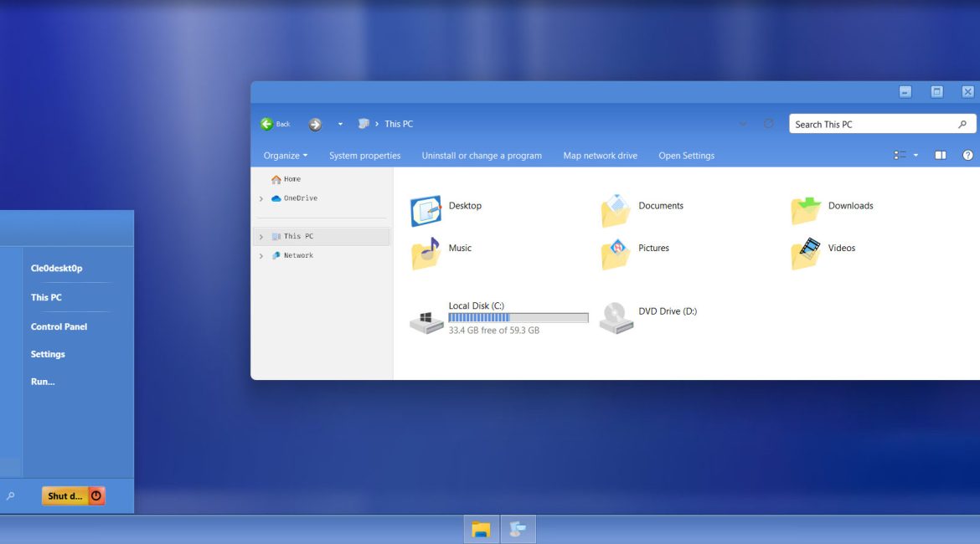
Task: Select Run... from the Start menu
Action: [43, 382]
